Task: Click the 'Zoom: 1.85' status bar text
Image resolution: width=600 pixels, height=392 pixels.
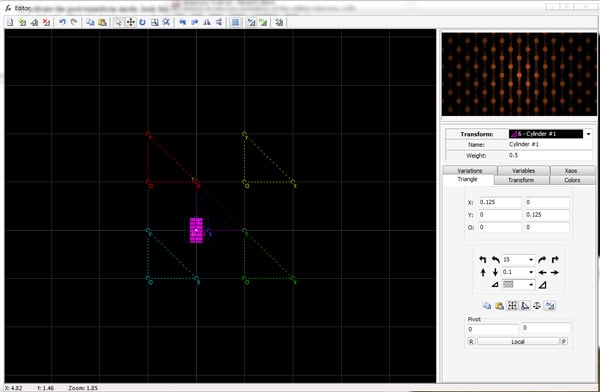Action: [83, 388]
